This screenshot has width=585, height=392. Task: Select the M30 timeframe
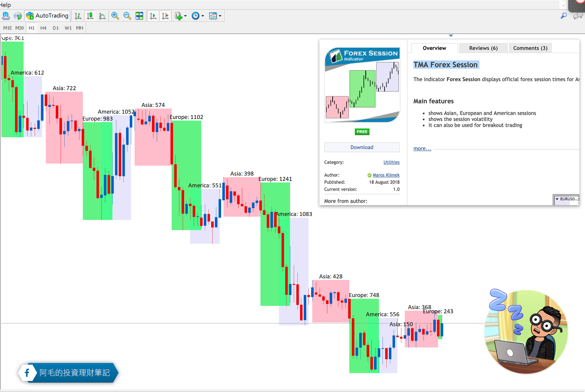click(x=19, y=28)
